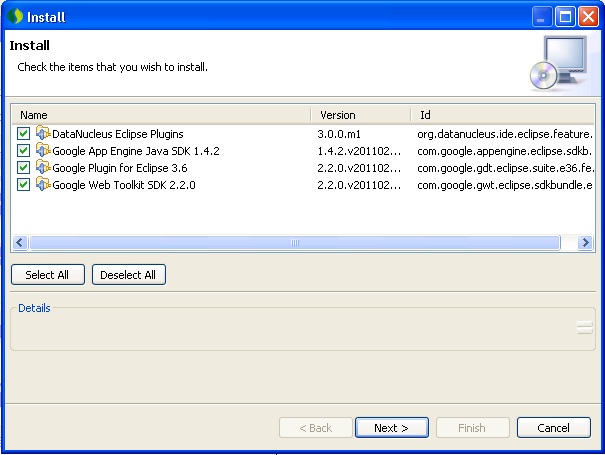Proceed with the Next > button
The height and width of the screenshot is (455, 605).
coord(392,428)
